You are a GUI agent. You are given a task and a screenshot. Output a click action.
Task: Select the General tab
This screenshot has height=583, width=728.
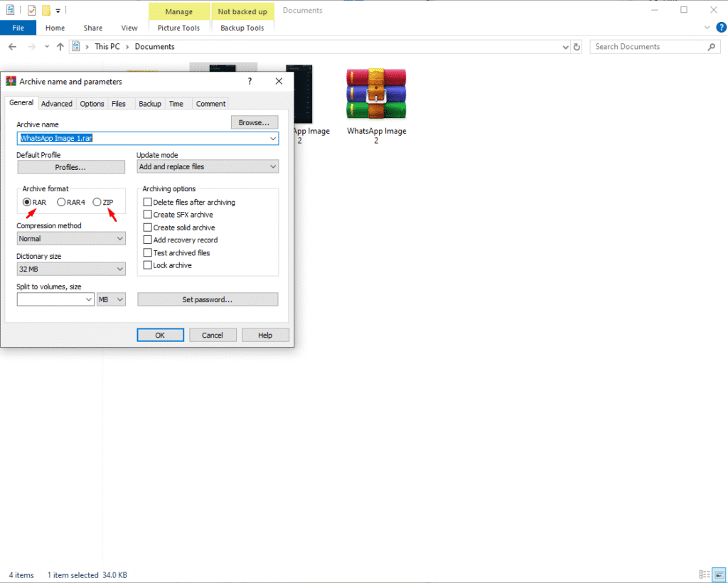pos(21,102)
